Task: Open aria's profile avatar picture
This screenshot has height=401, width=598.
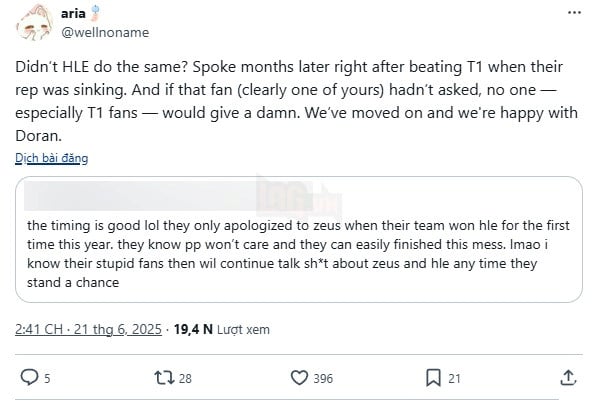Action: (x=35, y=23)
